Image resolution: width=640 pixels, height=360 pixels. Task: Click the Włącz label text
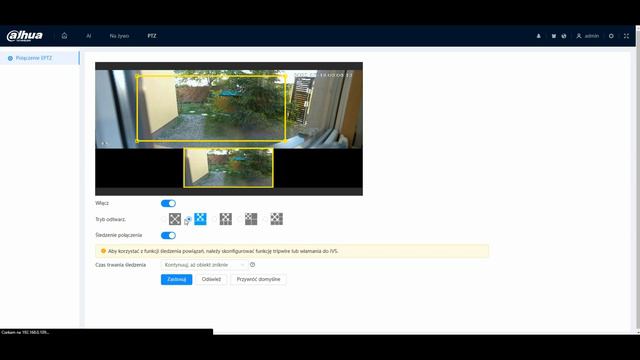coord(102,203)
